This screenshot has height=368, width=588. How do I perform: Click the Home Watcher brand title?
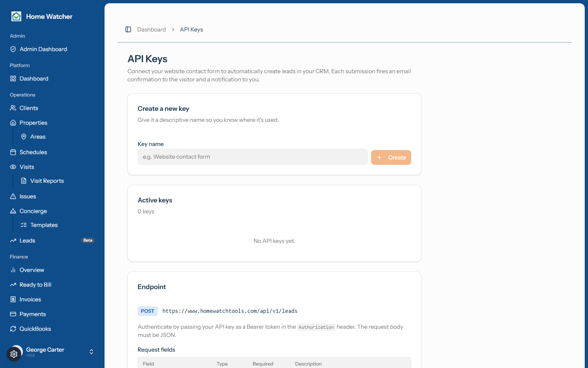49,16
